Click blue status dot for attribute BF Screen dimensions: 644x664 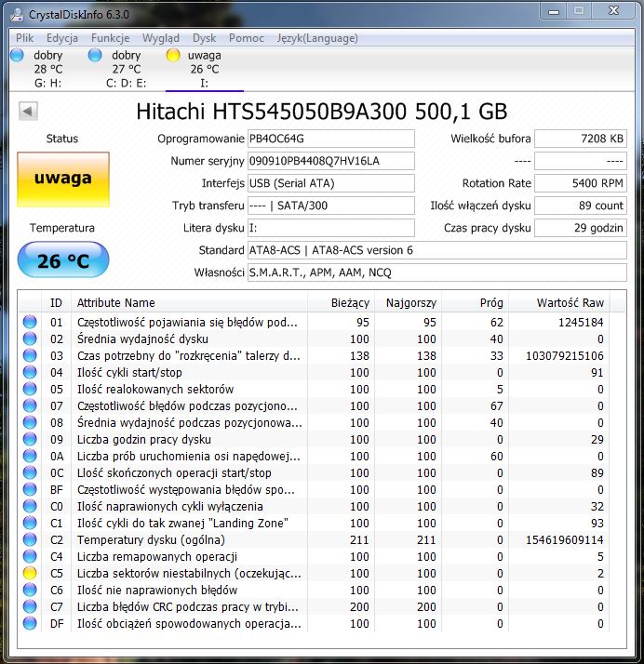point(30,489)
